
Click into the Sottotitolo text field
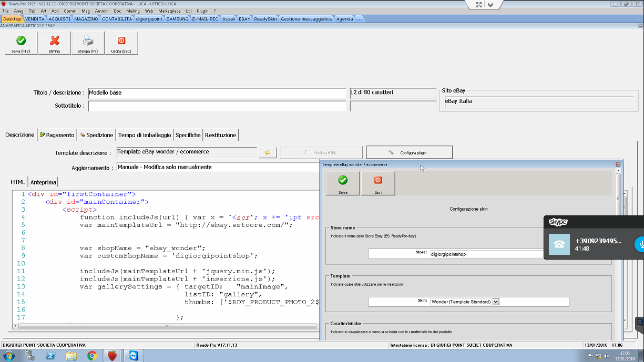[x=217, y=106]
